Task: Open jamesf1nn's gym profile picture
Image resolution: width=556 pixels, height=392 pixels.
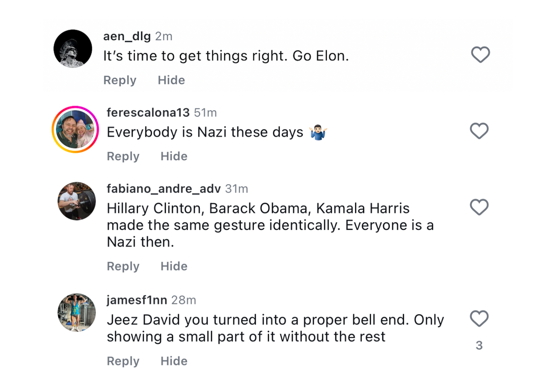Action: (x=76, y=312)
